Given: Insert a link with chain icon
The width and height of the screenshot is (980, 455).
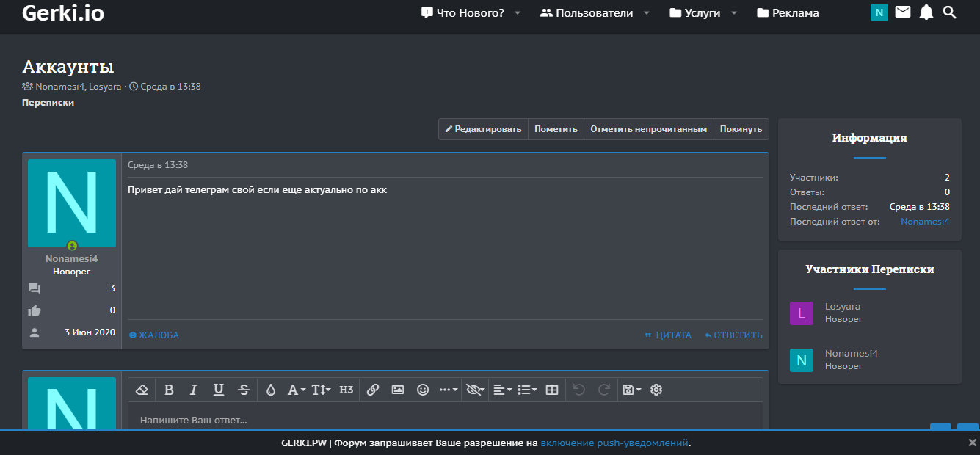Looking at the screenshot, I should (x=372, y=390).
